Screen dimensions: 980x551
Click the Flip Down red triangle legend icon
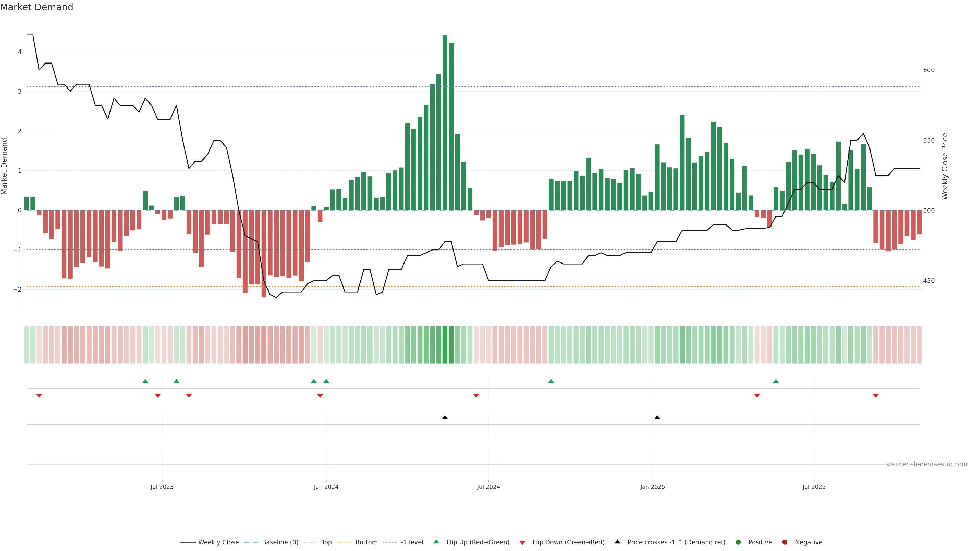(x=522, y=542)
